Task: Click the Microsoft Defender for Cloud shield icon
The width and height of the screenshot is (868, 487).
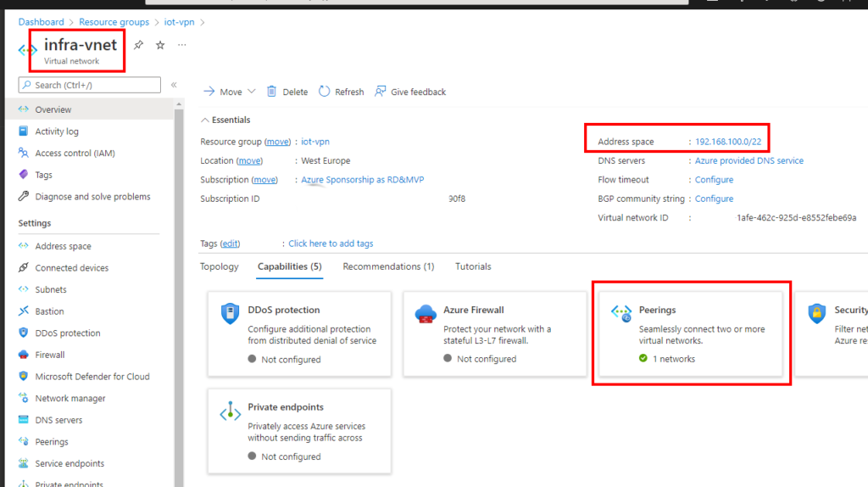Action: click(23, 376)
